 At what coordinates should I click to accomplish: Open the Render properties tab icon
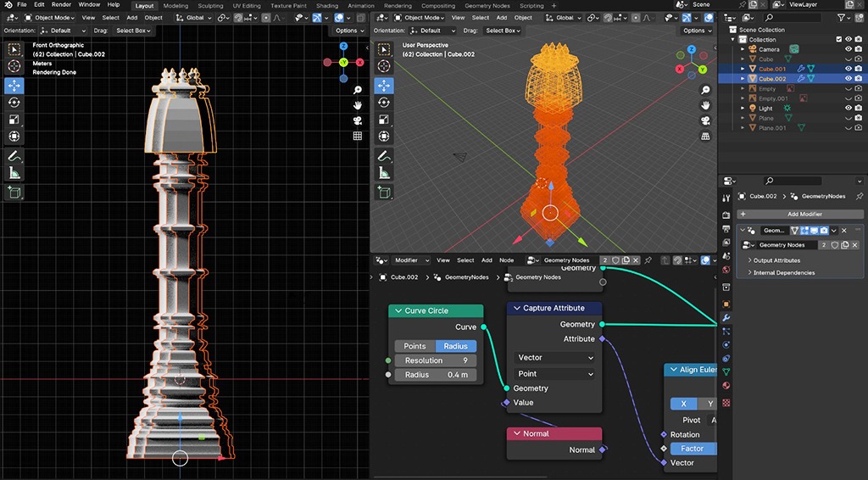point(726,215)
